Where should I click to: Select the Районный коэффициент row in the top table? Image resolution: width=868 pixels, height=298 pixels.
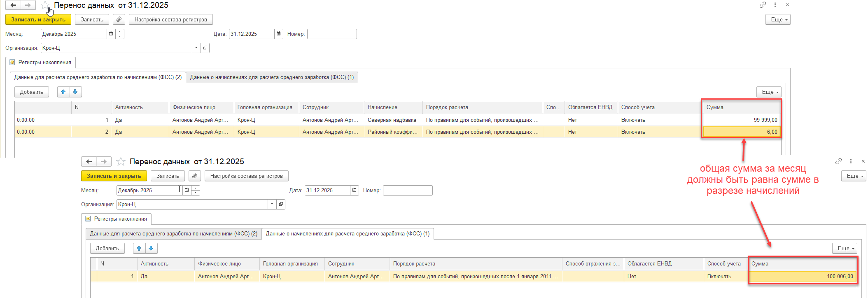pos(392,132)
